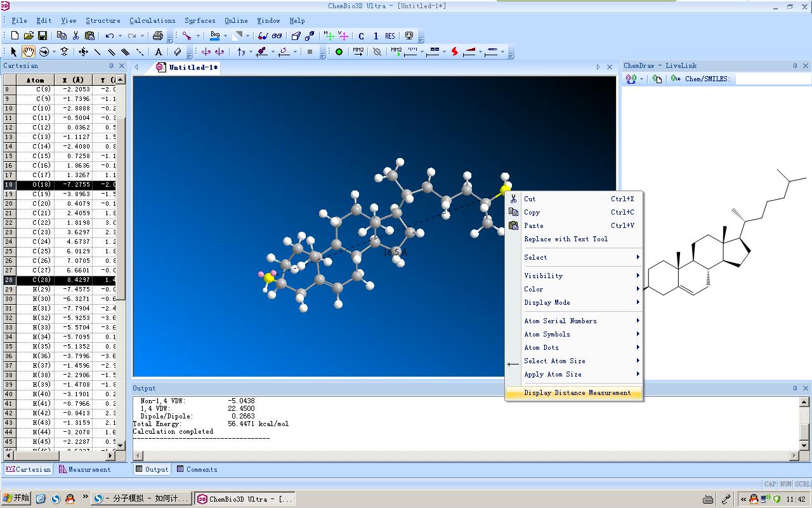This screenshot has height=508, width=812.
Task: Create a new document with the New icon
Action: 15,36
